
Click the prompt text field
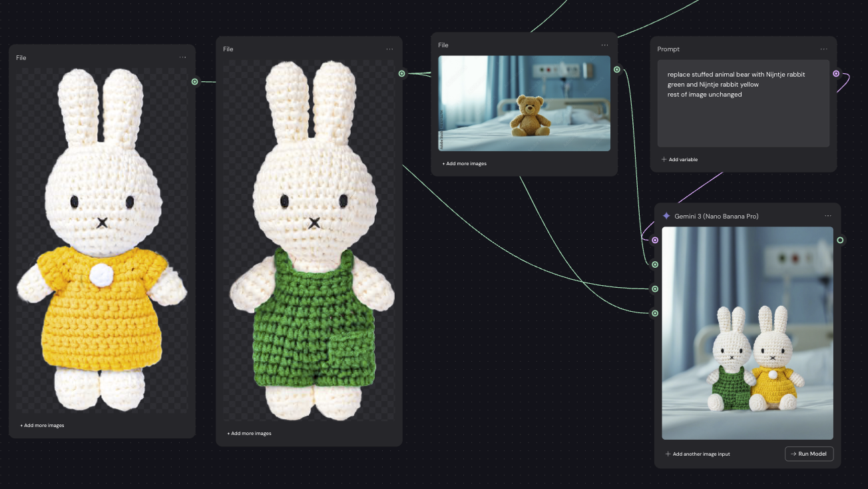(x=744, y=103)
